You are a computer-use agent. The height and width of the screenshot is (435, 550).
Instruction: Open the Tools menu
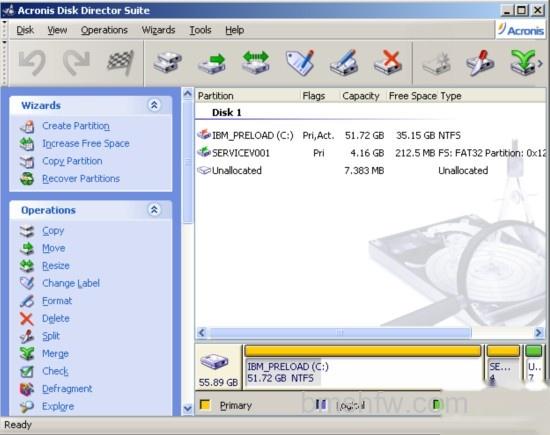coord(200,30)
